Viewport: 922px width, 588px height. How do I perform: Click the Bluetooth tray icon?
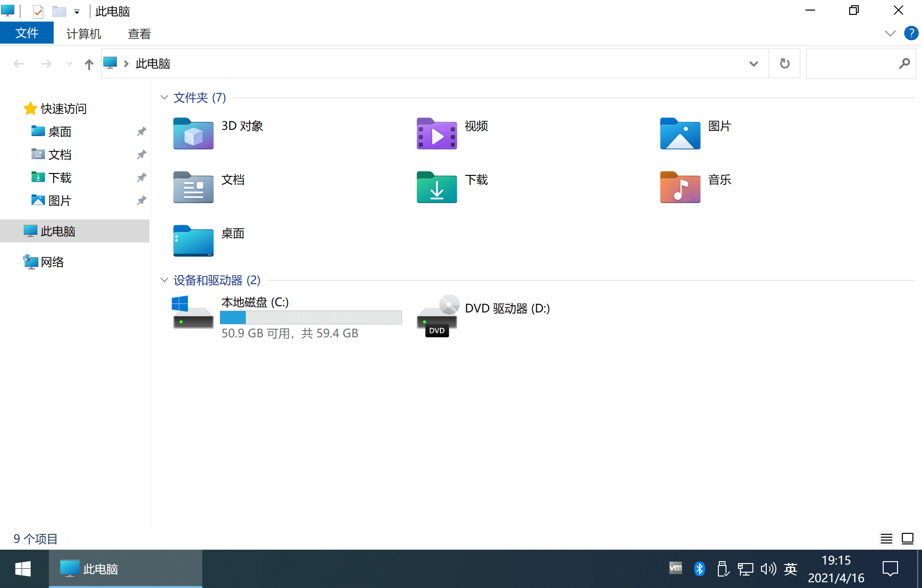point(699,569)
